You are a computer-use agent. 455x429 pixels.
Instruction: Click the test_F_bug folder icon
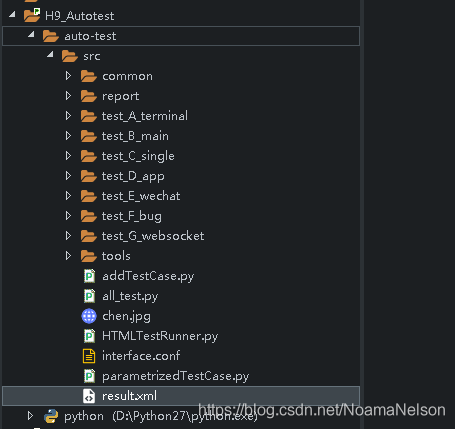click(89, 216)
